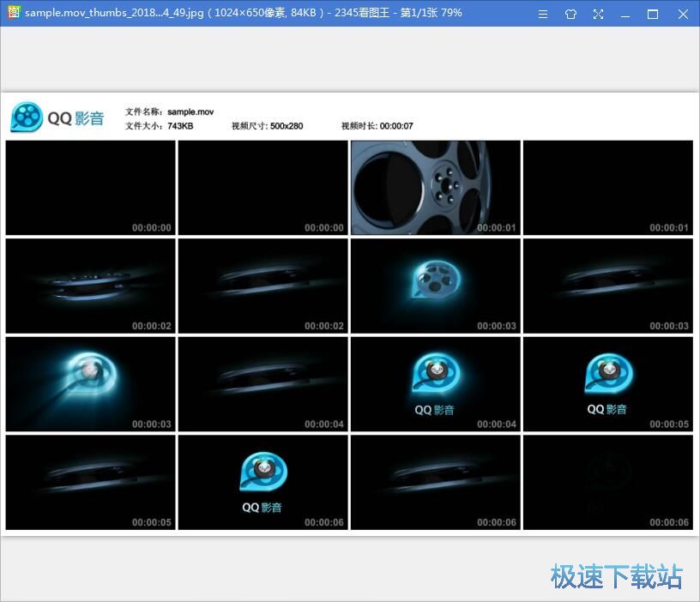Screen dimensions: 700x602
Task: Maximize the 2345看图王 window
Action: 653,14
